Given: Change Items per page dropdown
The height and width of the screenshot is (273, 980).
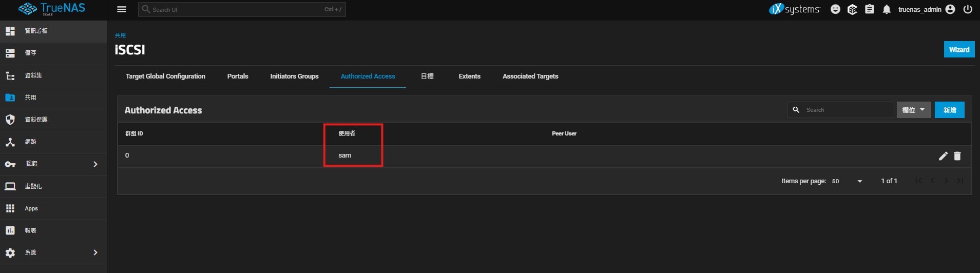Looking at the screenshot, I should tap(847, 181).
